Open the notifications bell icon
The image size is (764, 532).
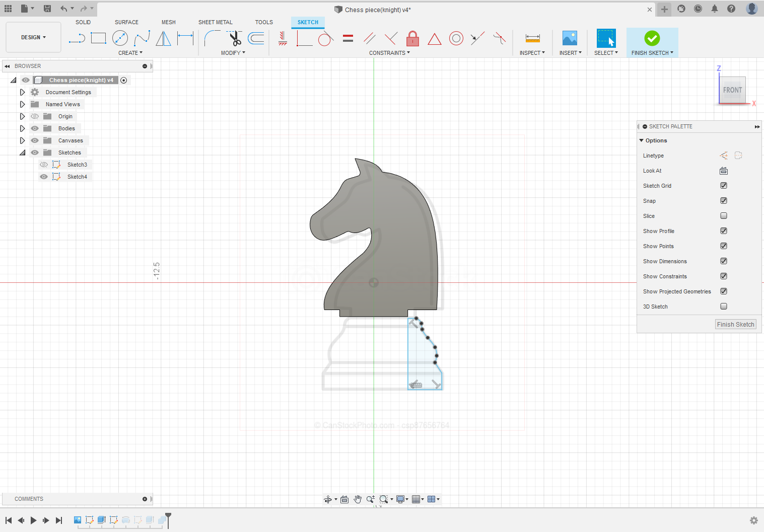[715, 9]
